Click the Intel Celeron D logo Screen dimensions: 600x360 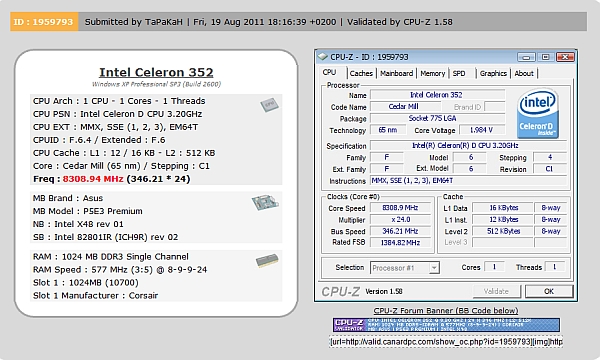tap(538, 113)
